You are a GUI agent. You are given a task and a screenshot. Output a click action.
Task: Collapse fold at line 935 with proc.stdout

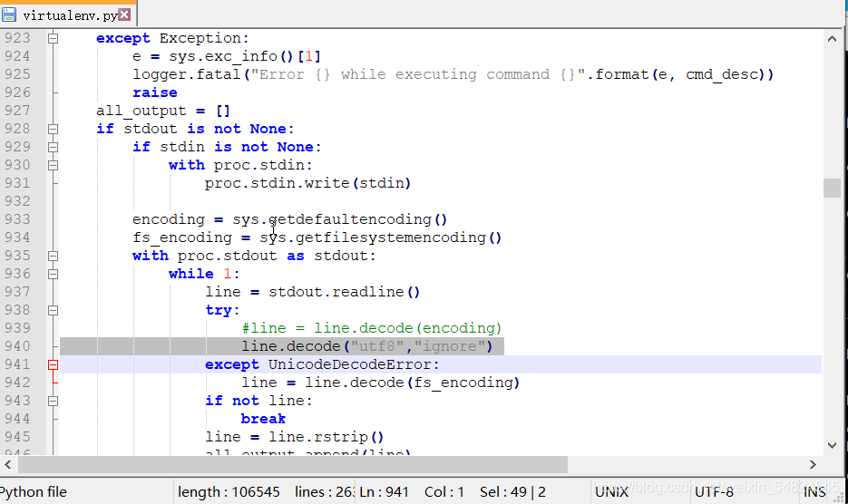tap(53, 256)
